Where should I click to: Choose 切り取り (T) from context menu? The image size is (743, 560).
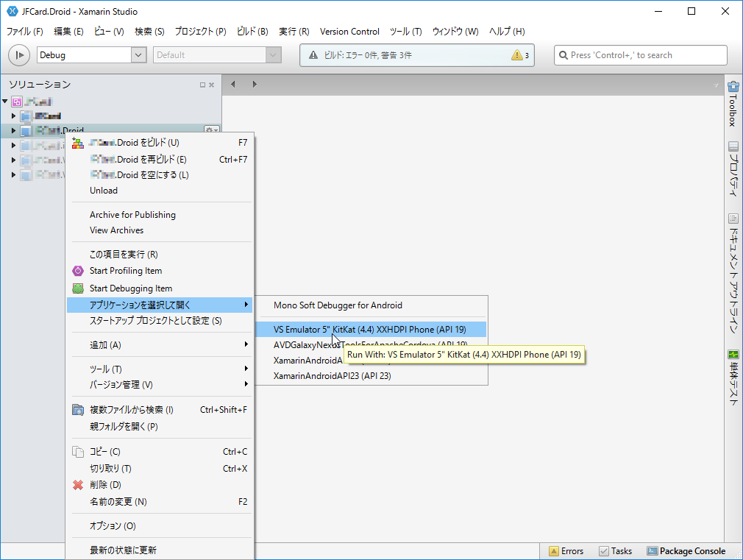160,469
